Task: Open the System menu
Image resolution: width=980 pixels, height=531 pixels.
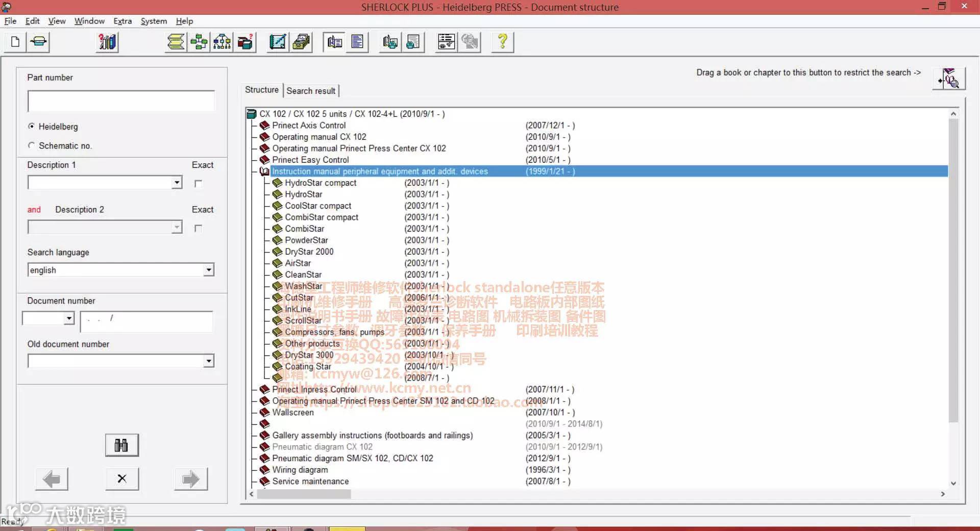Action: click(154, 21)
